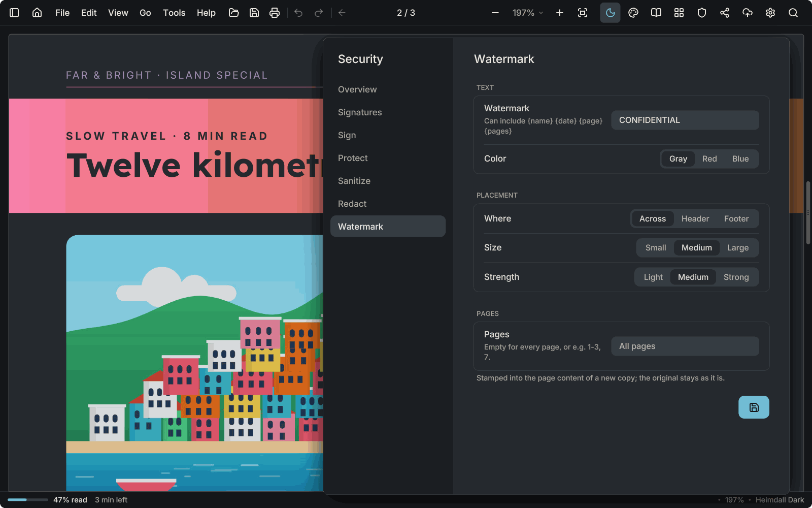This screenshot has width=812, height=508.
Task: Set watermark color to Blue
Action: 740,159
